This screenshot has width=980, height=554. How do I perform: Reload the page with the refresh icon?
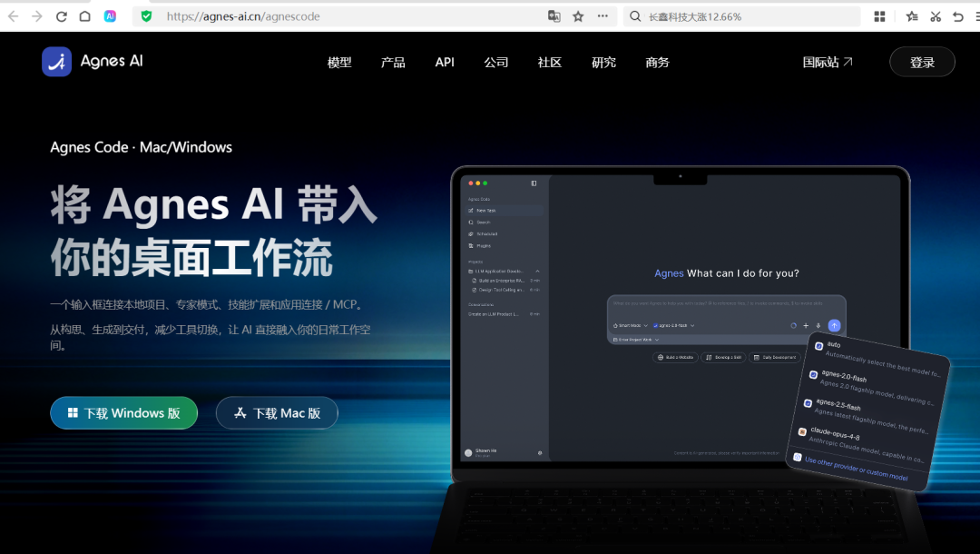(62, 16)
